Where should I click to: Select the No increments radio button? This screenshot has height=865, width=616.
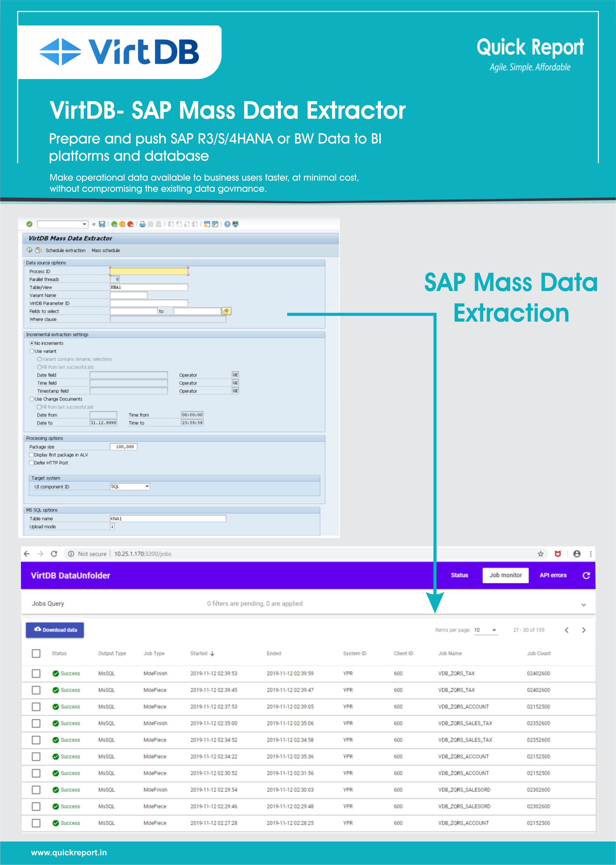coord(32,343)
